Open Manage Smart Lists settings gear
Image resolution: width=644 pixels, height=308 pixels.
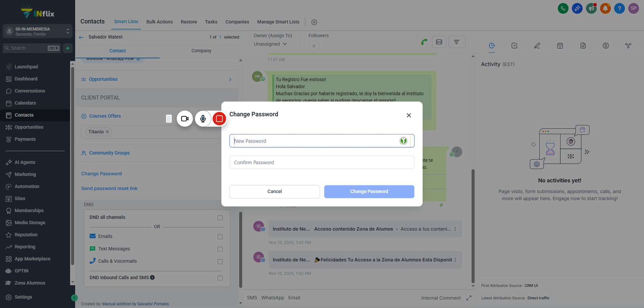point(314,22)
